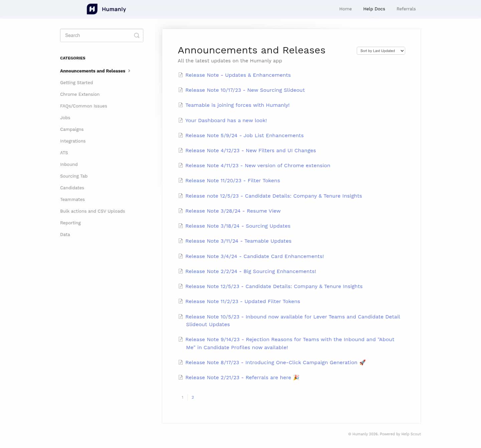This screenshot has height=448, width=481.
Task: Click document icon beside Release Note 3/4/24
Action: click(181, 256)
